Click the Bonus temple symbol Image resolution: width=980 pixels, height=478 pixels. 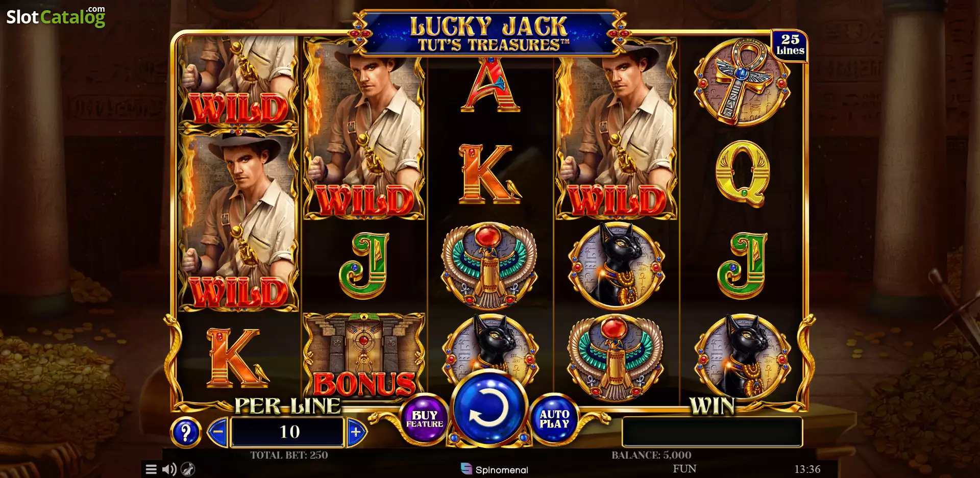[x=364, y=356]
